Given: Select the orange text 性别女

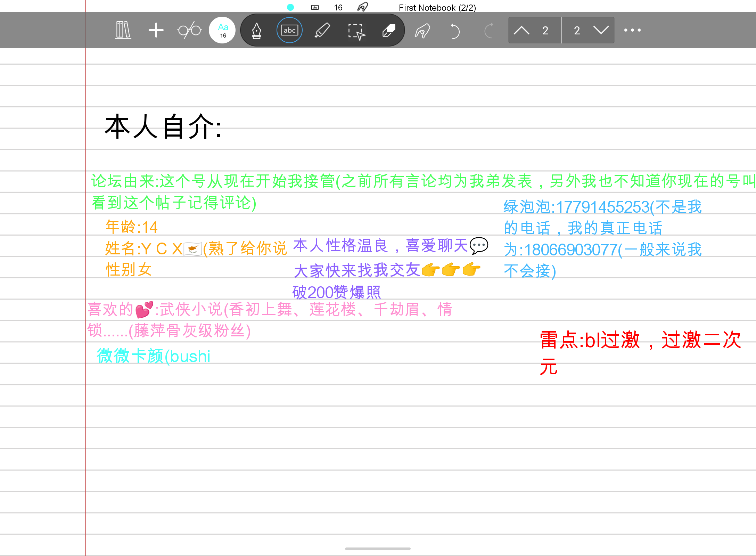Looking at the screenshot, I should [129, 270].
